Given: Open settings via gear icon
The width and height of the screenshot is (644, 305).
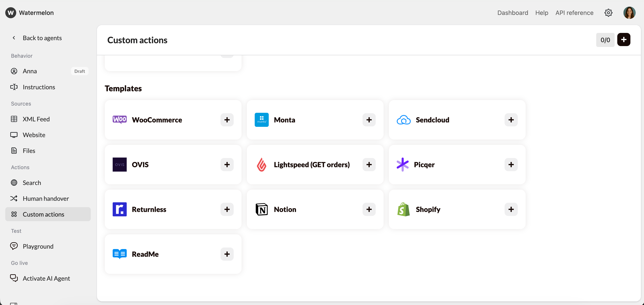Looking at the screenshot, I should click(x=608, y=13).
